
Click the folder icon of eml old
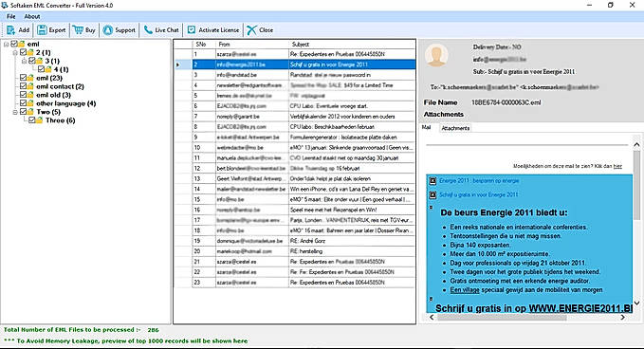(30, 95)
